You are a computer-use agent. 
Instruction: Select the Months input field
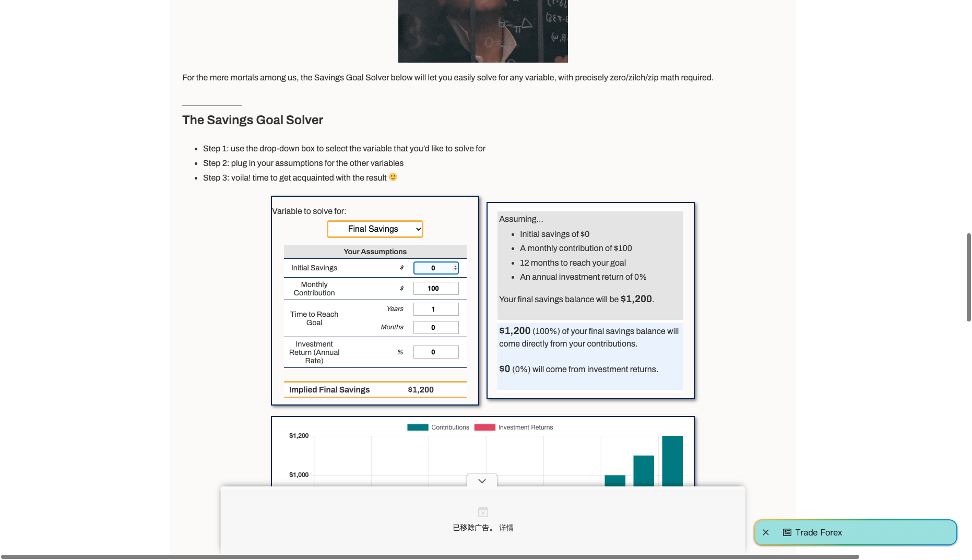[x=436, y=327]
